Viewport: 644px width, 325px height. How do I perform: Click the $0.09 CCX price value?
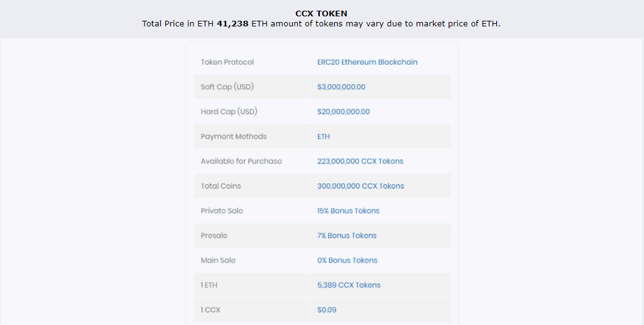tap(327, 310)
